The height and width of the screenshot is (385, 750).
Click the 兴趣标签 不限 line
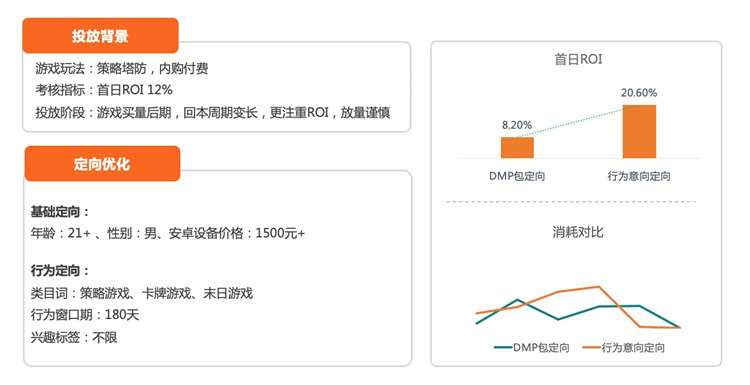coord(74,337)
